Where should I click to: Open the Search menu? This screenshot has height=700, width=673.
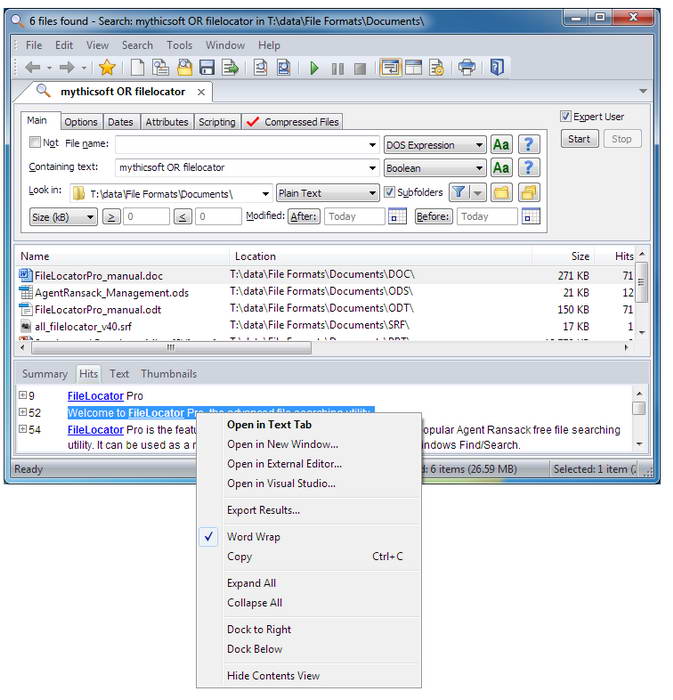pos(137,45)
